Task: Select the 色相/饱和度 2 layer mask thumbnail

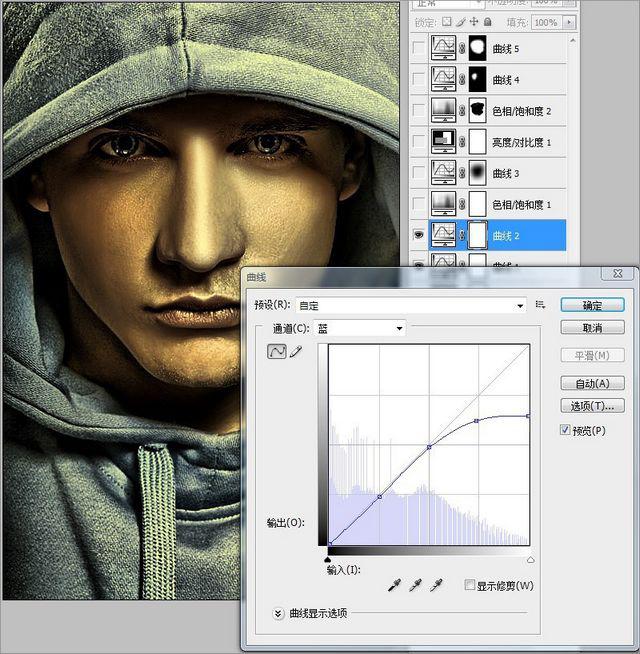Action: click(476, 110)
